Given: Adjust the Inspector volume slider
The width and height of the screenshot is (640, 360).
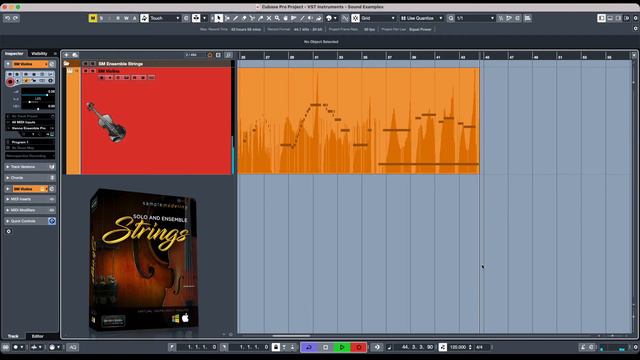Looking at the screenshot, I should click(x=38, y=95).
